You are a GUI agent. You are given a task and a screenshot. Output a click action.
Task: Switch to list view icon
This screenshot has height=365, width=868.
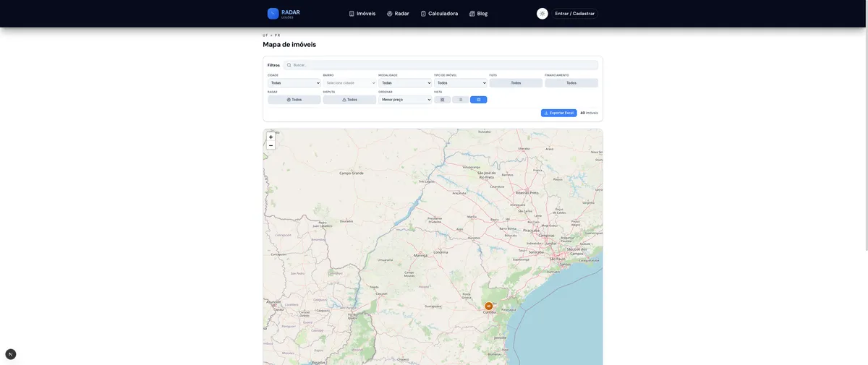pyautogui.click(x=461, y=100)
